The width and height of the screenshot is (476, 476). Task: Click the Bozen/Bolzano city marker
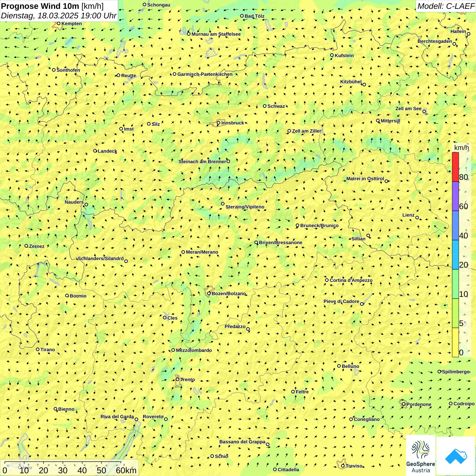[209, 293]
